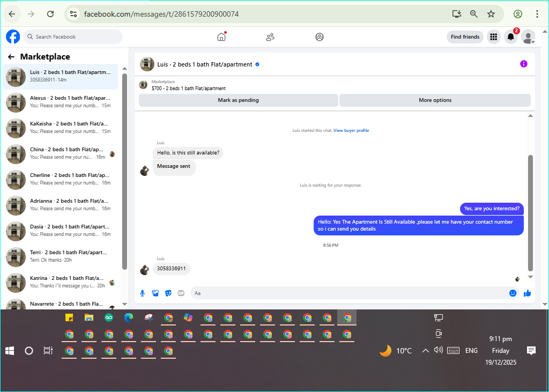The image size is (549, 392).
Task: Go to the Facebook Home icon
Action: [221, 37]
